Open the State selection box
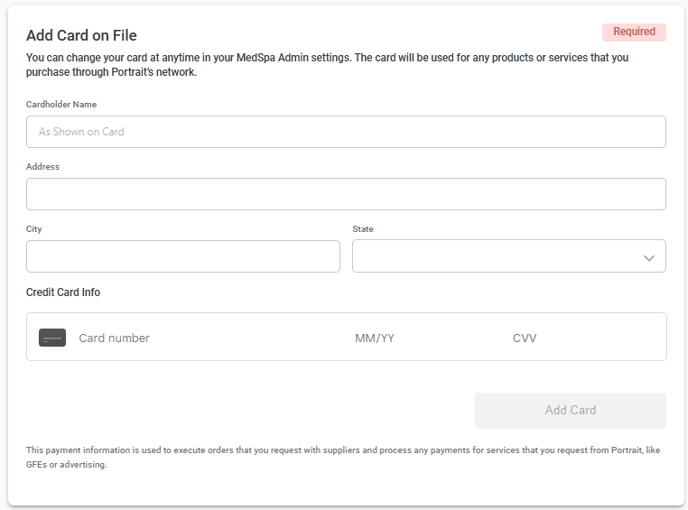The width and height of the screenshot is (688, 510). click(x=509, y=256)
